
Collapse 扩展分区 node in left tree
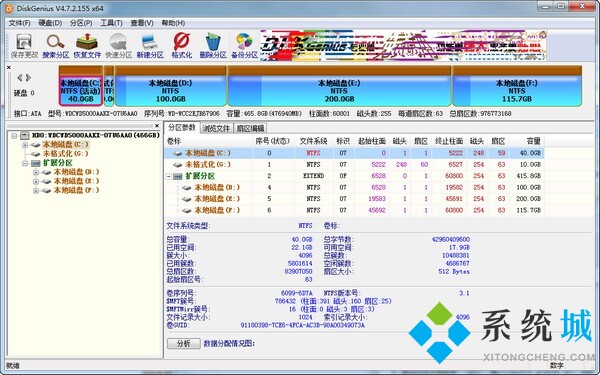tap(25, 163)
